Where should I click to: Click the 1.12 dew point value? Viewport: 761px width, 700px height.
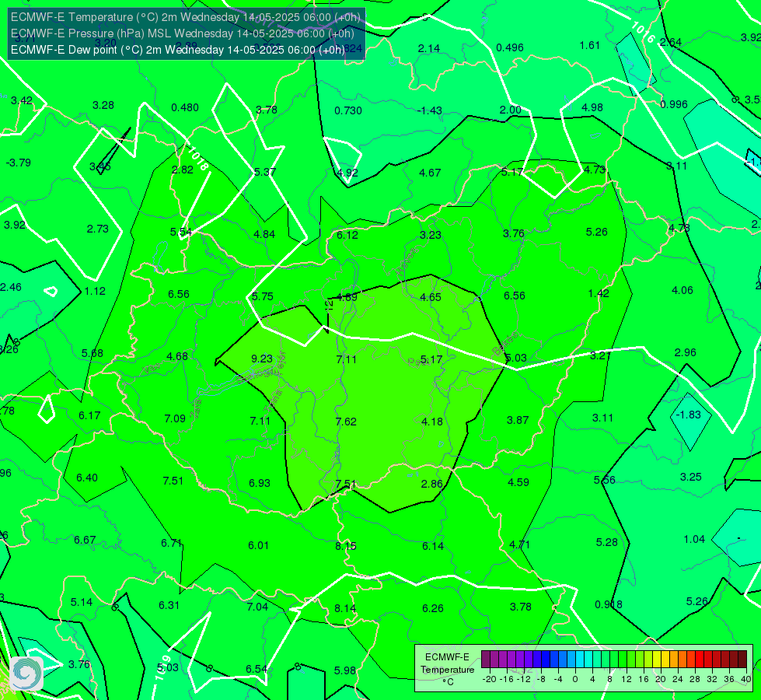tap(95, 291)
